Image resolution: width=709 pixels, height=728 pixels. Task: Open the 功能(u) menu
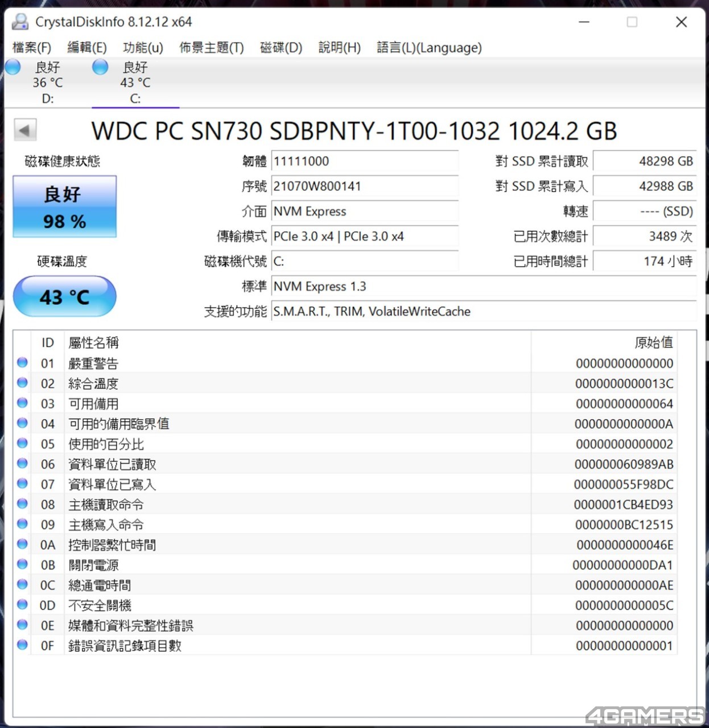pos(143,48)
